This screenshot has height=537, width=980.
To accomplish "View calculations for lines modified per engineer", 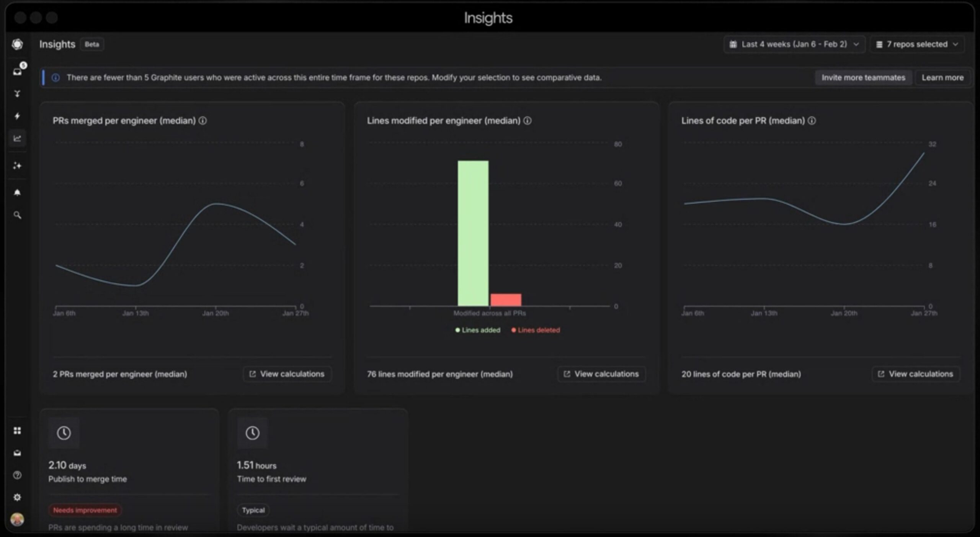I will tap(601, 374).
